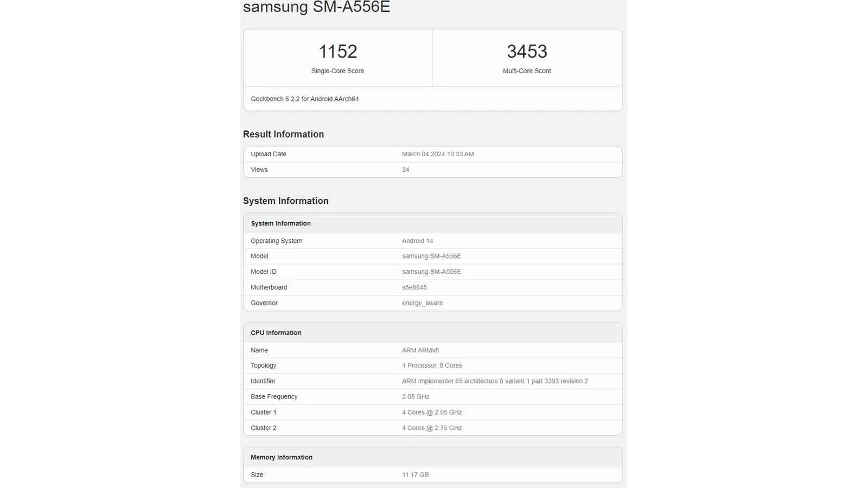The width and height of the screenshot is (868, 488).
Task: Click the Views count of 24
Action: point(405,169)
